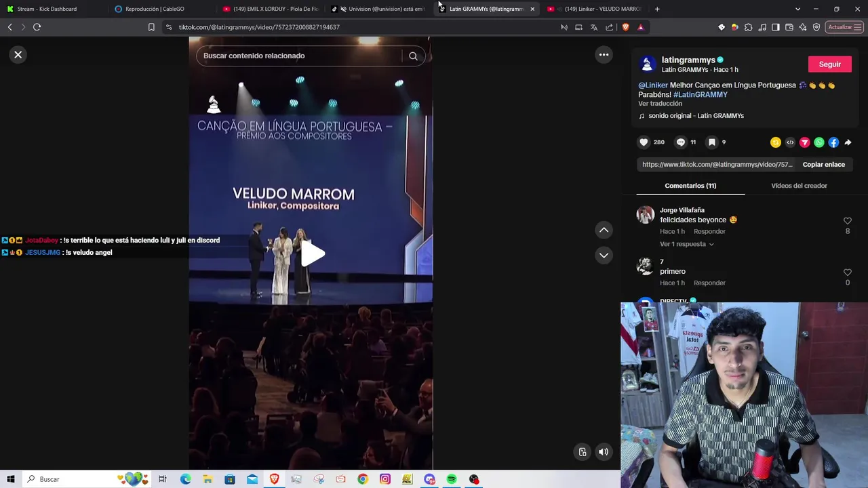Switch to Univision TikTok tab
Screen dimensions: 868x488
coord(380,9)
